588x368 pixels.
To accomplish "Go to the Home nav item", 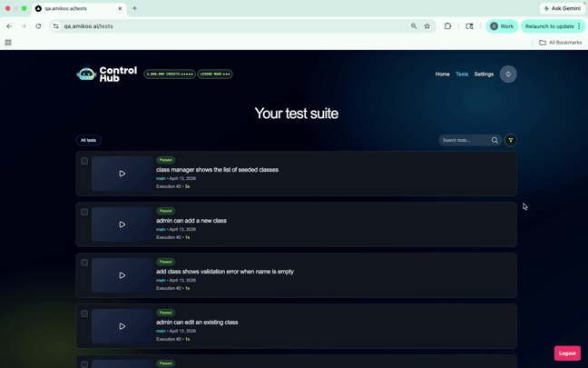I will coord(442,74).
